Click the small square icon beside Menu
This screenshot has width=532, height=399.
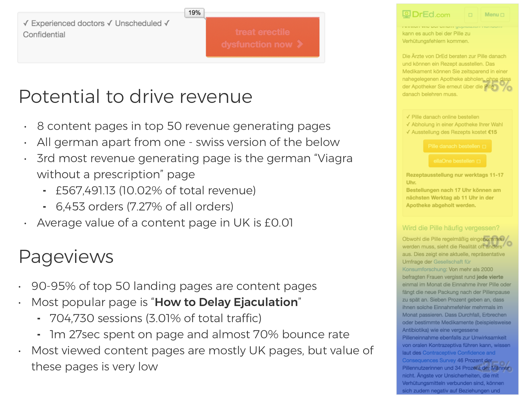coord(470,15)
